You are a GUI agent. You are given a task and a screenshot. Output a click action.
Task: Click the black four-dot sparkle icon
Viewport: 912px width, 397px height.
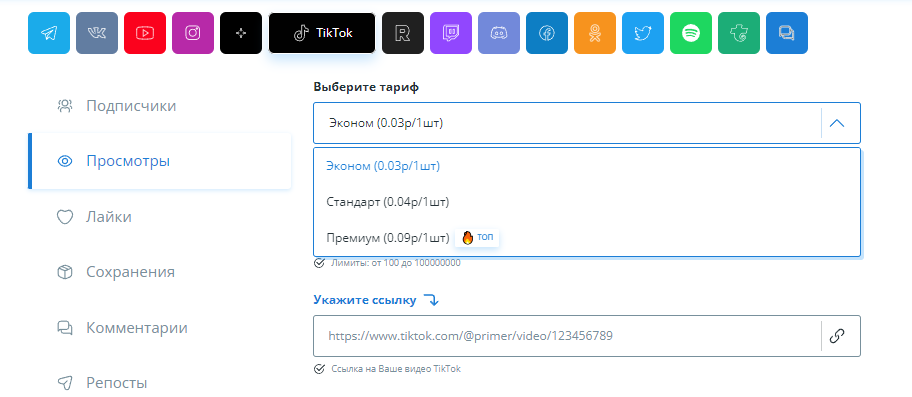241,33
